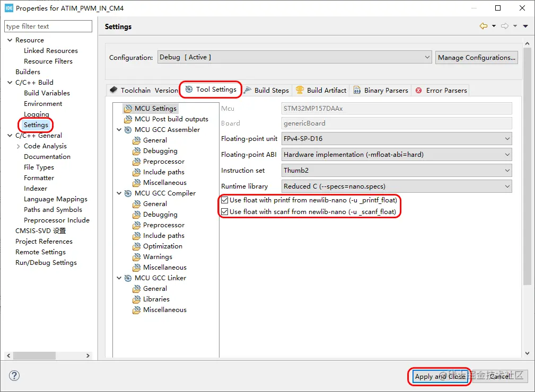Image resolution: width=535 pixels, height=392 pixels.
Task: Select Build Variables in the tree
Action: 47,93
